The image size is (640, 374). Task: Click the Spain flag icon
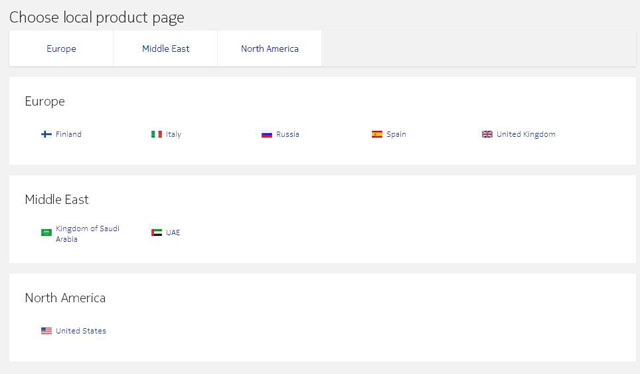(x=377, y=134)
